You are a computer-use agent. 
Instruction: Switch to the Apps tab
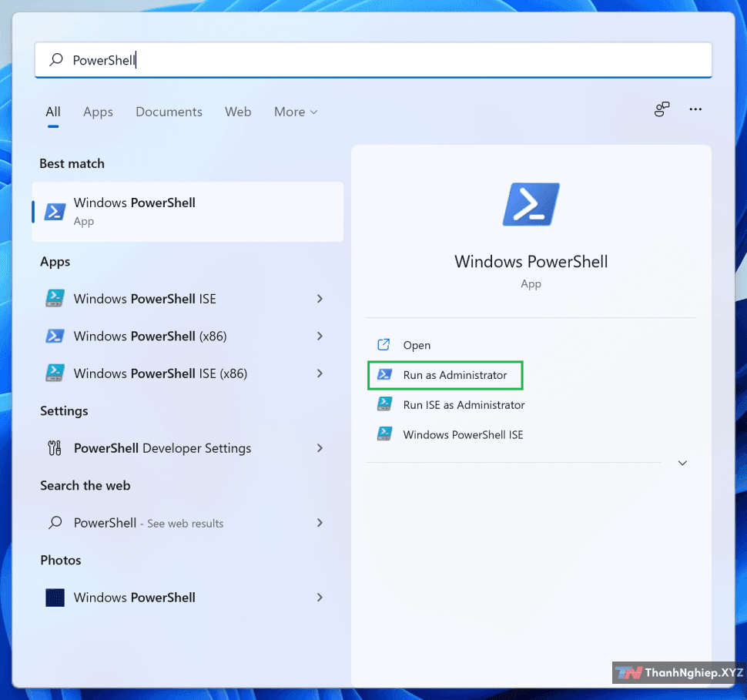pyautogui.click(x=98, y=112)
